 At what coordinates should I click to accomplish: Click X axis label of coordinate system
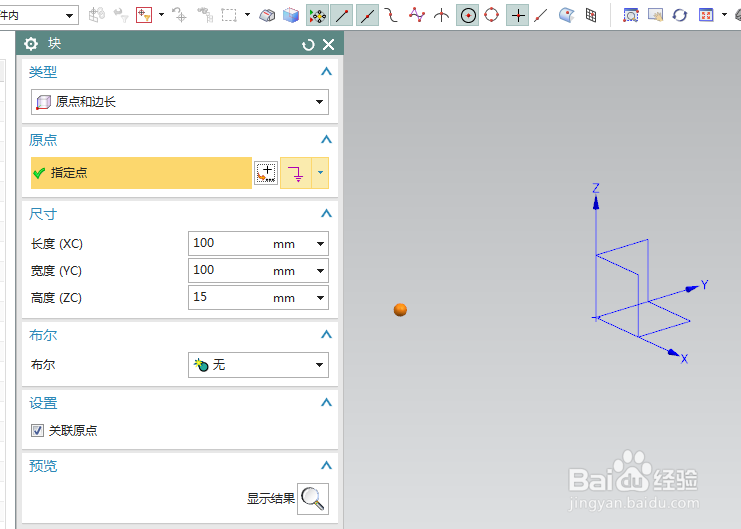click(684, 359)
